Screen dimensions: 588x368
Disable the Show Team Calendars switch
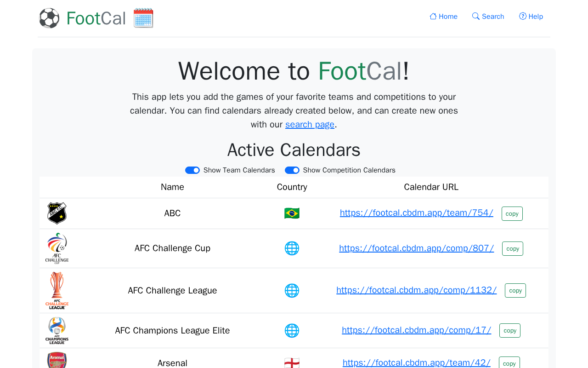tap(192, 170)
